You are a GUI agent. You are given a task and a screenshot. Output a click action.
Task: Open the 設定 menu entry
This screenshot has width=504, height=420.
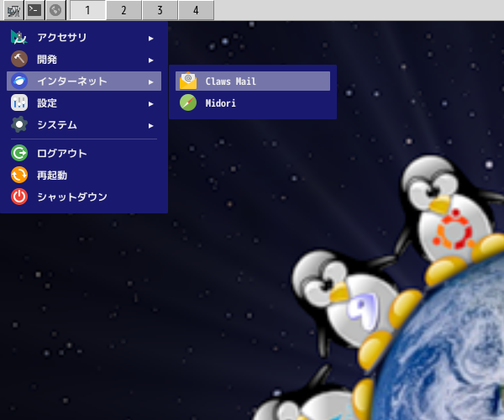click(x=84, y=102)
